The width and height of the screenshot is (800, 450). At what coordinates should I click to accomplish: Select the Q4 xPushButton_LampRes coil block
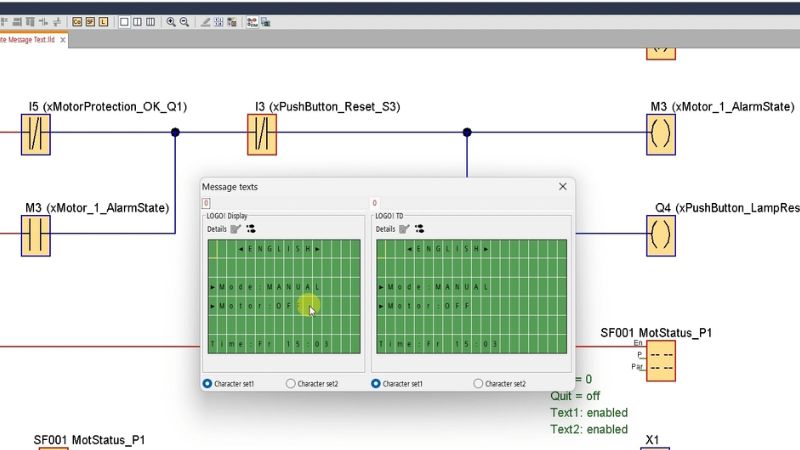coord(661,235)
